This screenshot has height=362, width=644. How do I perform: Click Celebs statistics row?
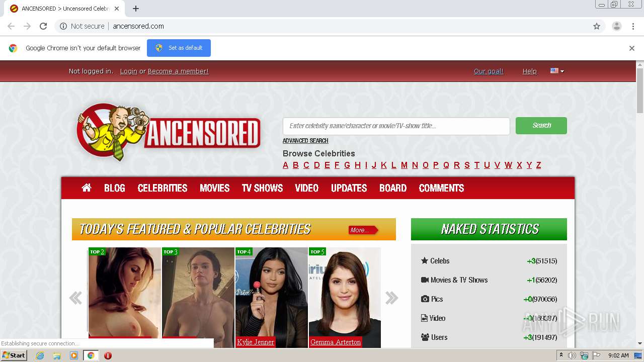pyautogui.click(x=489, y=261)
